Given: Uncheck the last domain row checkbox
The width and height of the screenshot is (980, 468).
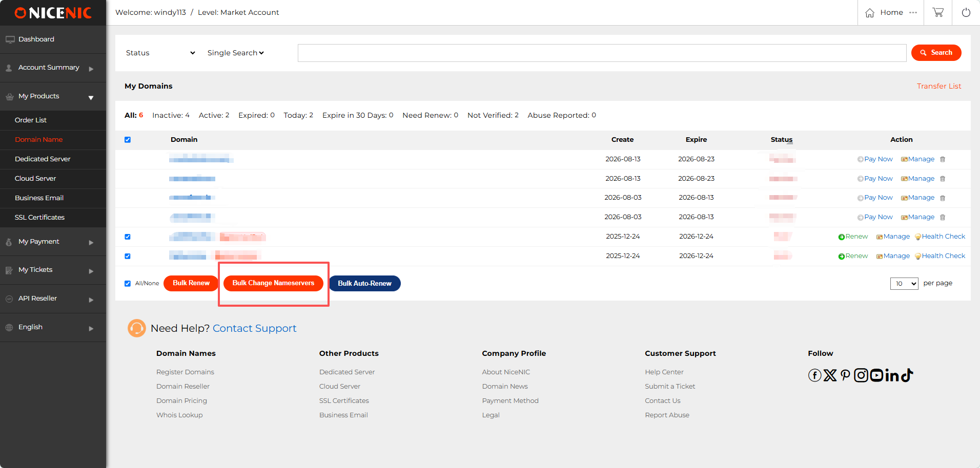Looking at the screenshot, I should (x=128, y=256).
